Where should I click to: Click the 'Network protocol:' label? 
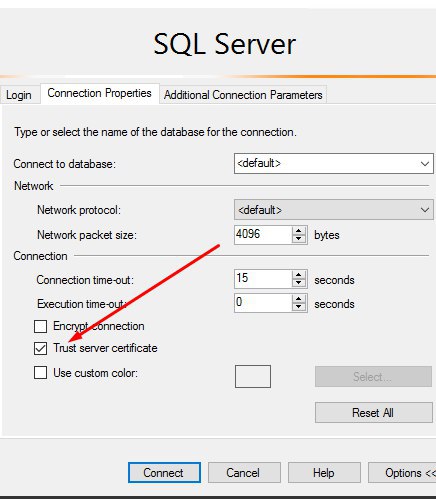[x=79, y=210]
